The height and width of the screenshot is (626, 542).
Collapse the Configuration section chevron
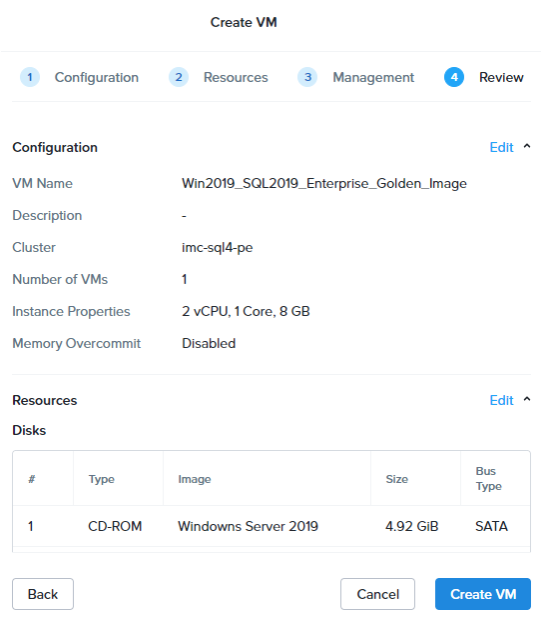tap(527, 147)
